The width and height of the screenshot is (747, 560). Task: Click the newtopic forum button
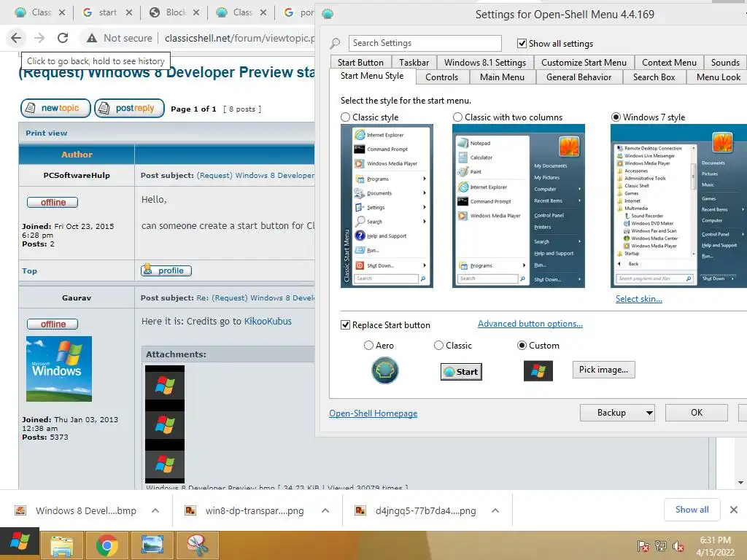(55, 108)
